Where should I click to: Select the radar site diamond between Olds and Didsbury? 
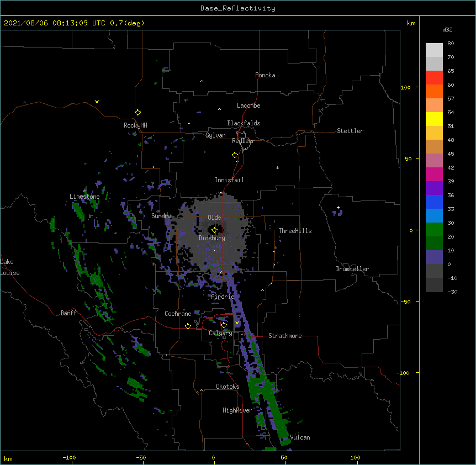(x=214, y=230)
